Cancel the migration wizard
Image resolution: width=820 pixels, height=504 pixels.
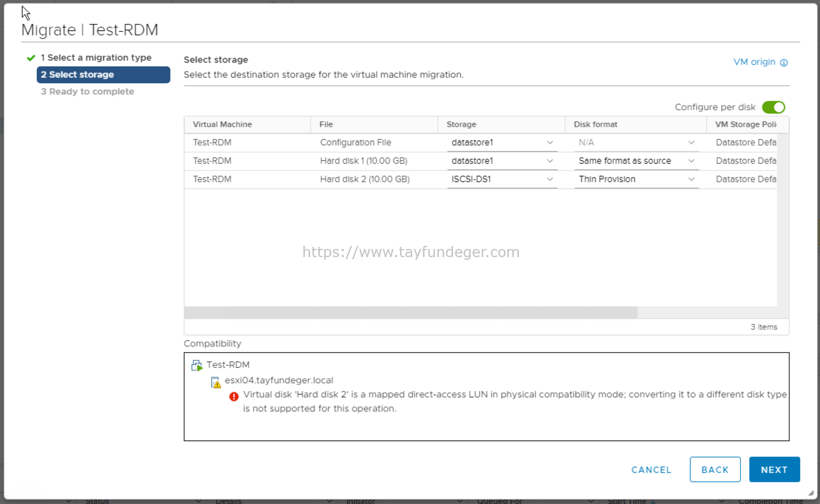651,470
